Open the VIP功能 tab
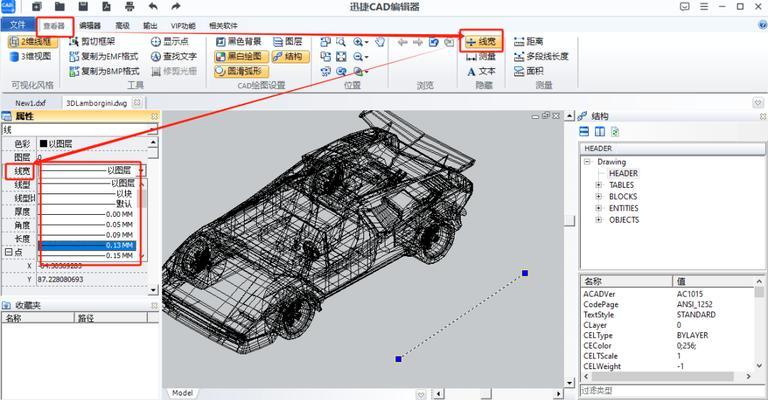The width and height of the screenshot is (768, 400). point(183,25)
